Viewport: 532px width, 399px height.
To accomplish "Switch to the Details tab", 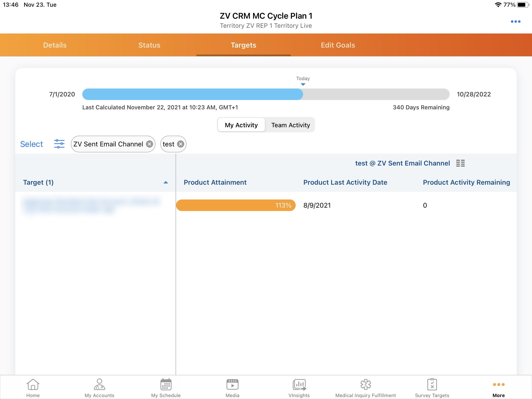I will [55, 45].
